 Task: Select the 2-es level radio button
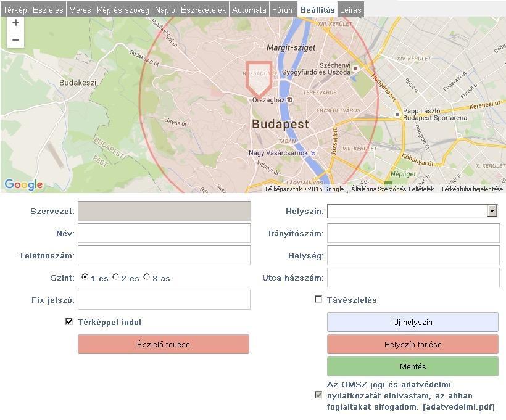115,277
